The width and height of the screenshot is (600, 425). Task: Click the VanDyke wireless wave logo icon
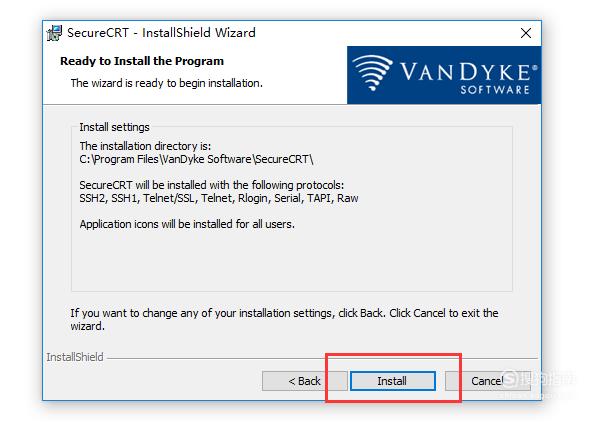tap(372, 73)
